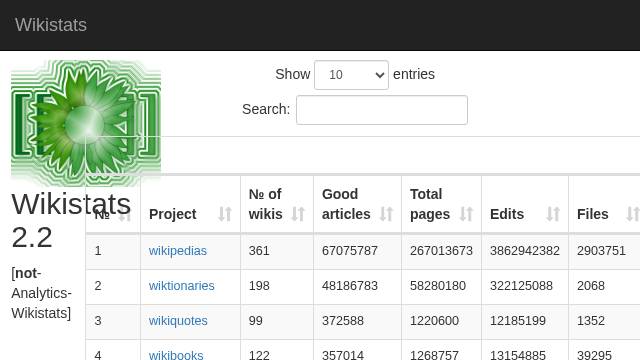The image size is (640, 360).
Task: Select the wikipedias wiki count 361
Action: [259, 251]
